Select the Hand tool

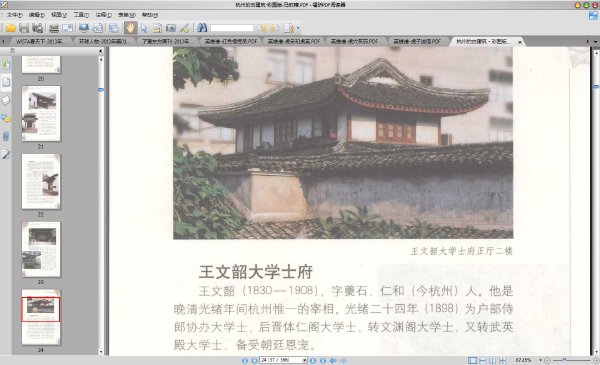tap(130, 28)
